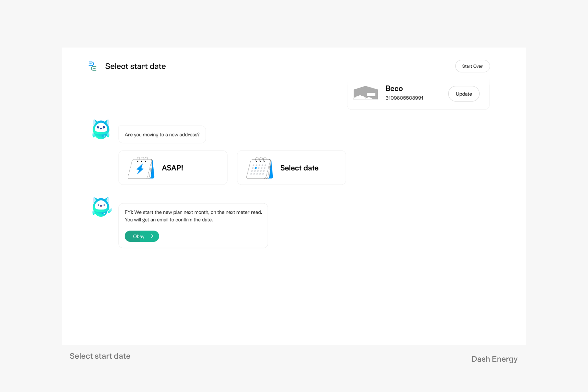Viewport: 588px width, 392px height.
Task: Click the Dash Energy logo icon
Action: pos(93,66)
